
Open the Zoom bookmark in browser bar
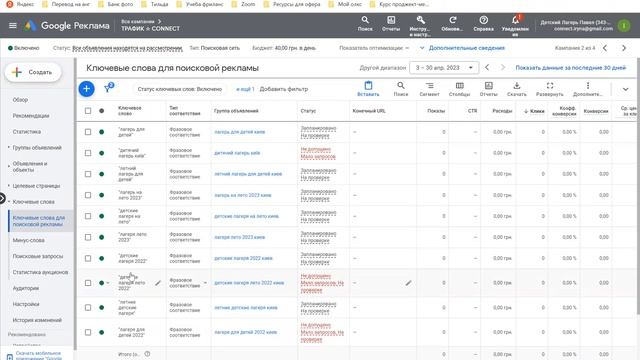244,4
